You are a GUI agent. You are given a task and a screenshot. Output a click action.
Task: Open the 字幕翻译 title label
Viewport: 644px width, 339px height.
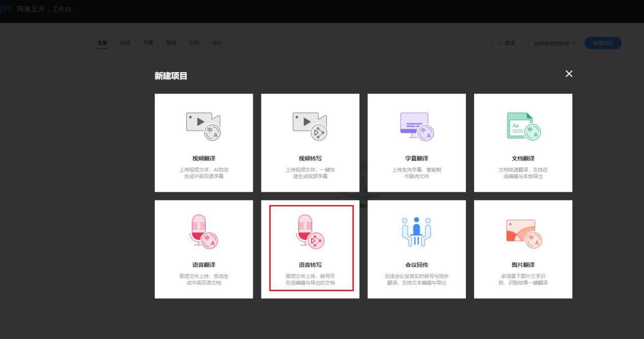point(417,158)
